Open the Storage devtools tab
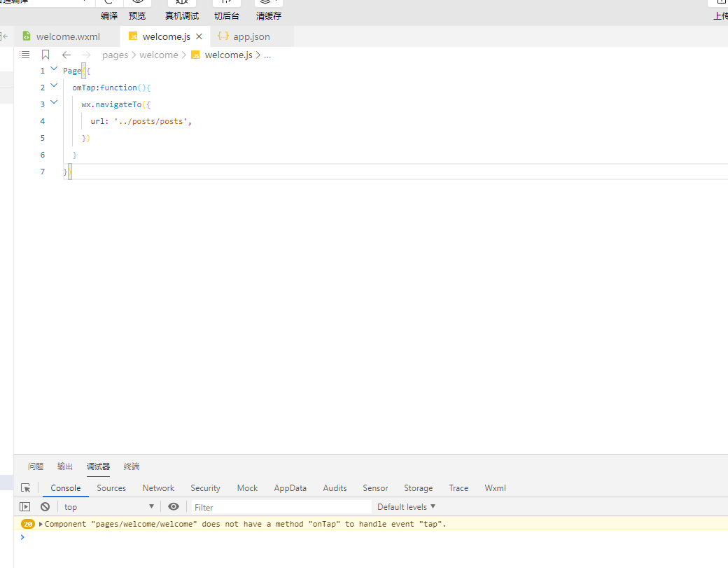Viewport: 728px width, 568px height. [x=419, y=488]
